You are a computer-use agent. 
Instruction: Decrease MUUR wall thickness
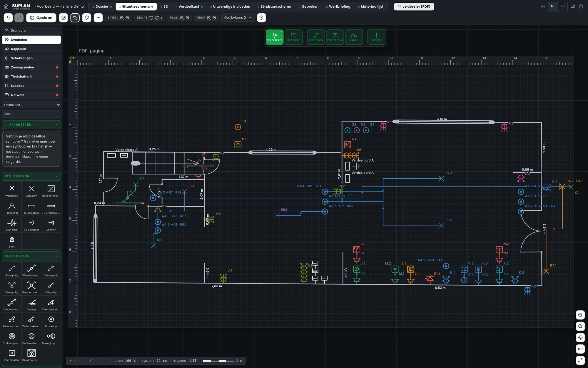pos(209,18)
